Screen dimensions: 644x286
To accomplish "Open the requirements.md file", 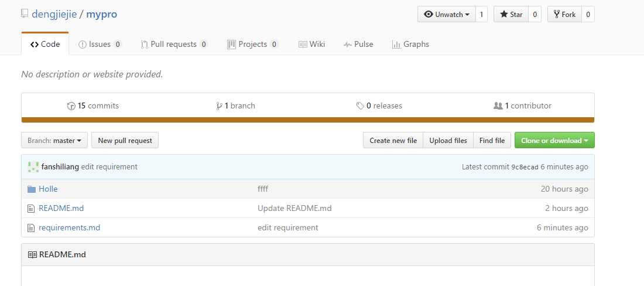I will 70,227.
